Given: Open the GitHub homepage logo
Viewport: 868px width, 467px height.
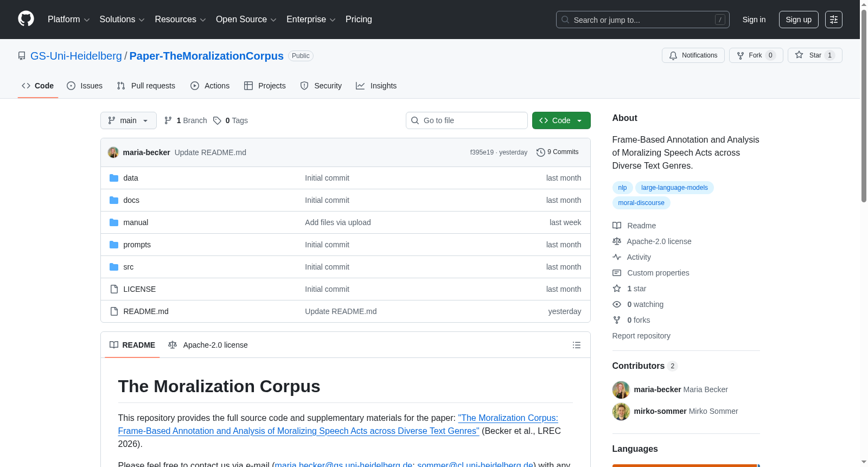Looking at the screenshot, I should click(26, 19).
